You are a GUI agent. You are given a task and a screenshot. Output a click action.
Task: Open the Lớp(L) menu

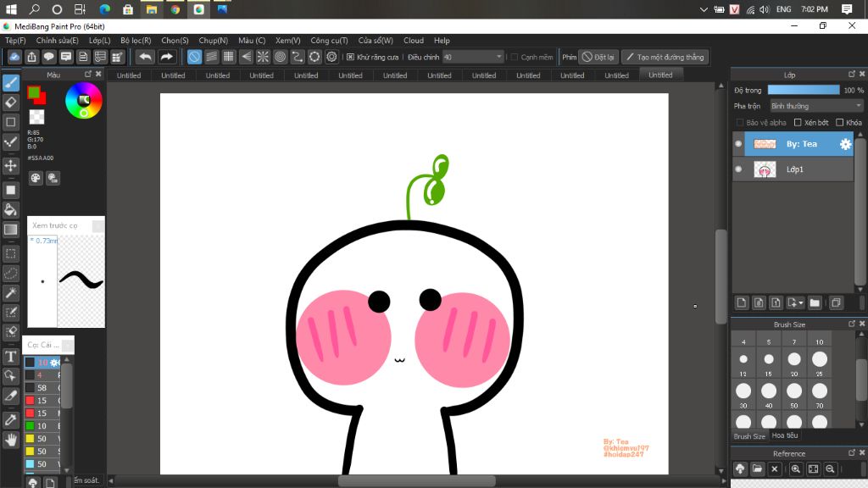[100, 41]
